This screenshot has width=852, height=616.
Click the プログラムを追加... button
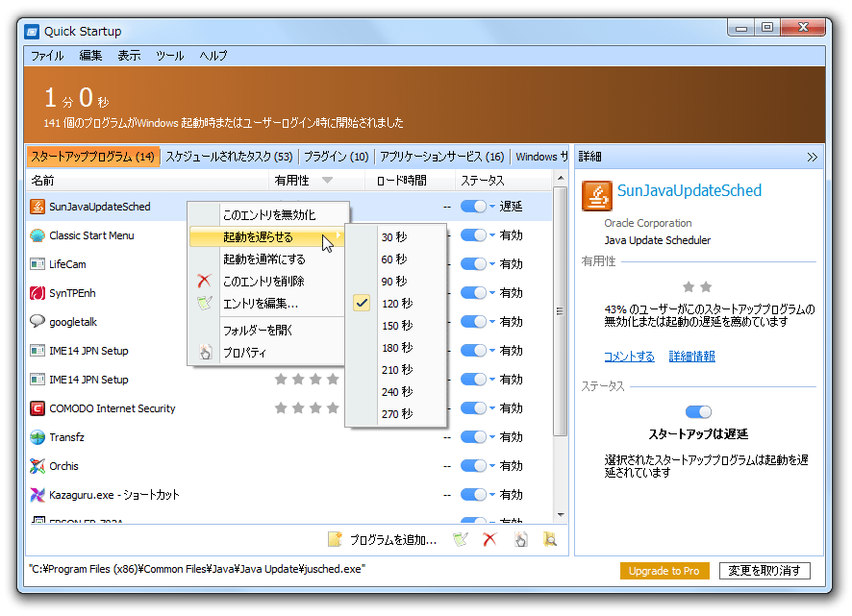click(x=392, y=539)
